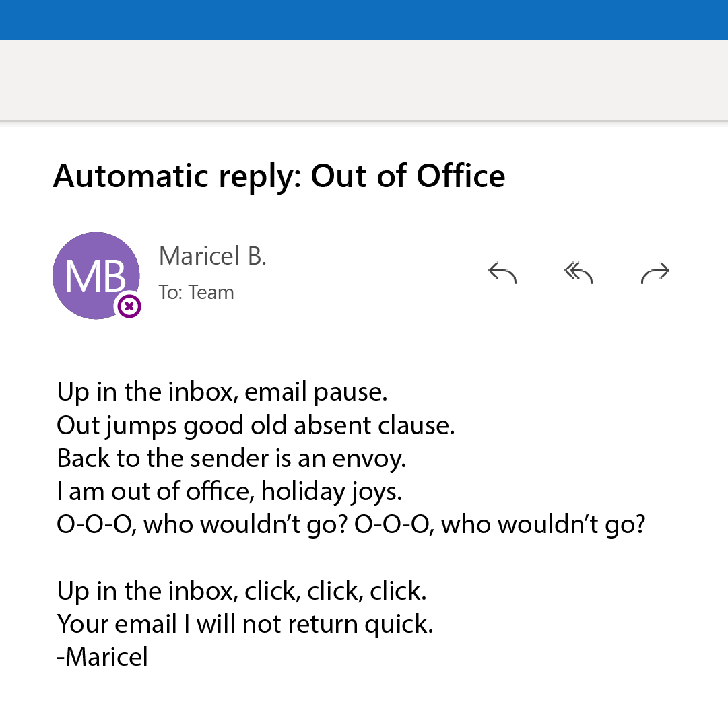
Task: Click the line 'Back to the sender is an envoy.'
Action: (232, 458)
